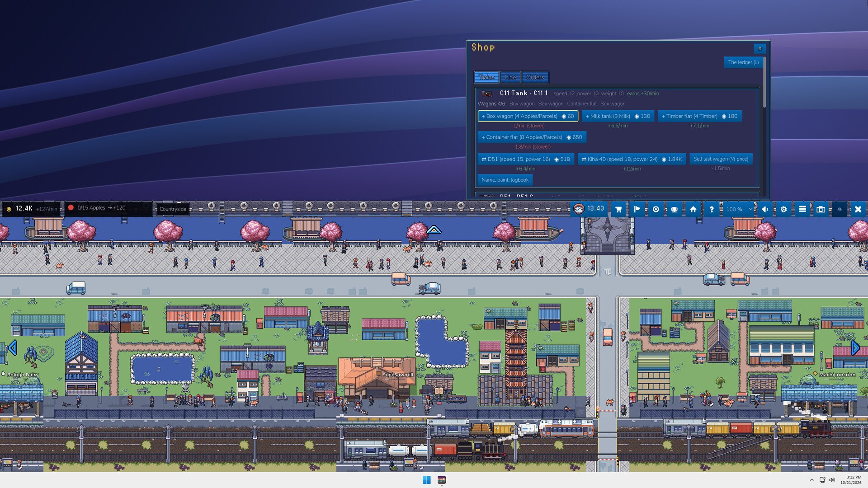Click the C11 Tank locomotive icon in shop
This screenshot has height=488, width=868.
coord(487,94)
